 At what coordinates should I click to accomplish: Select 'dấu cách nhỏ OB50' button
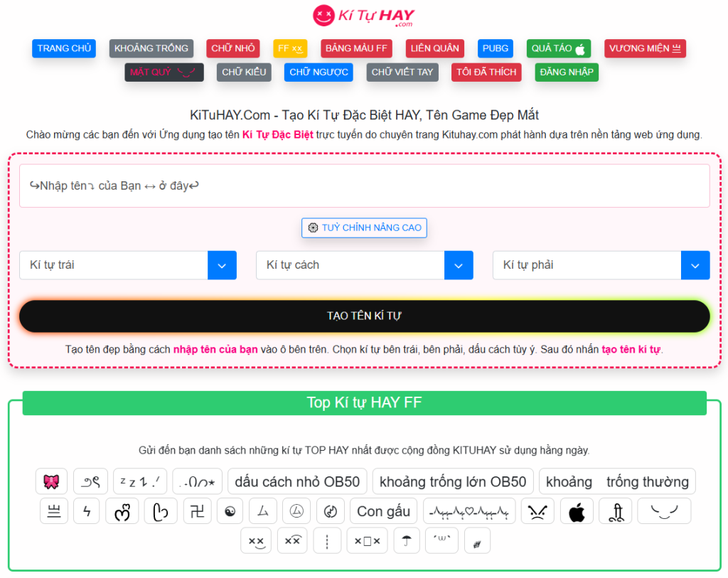click(297, 481)
